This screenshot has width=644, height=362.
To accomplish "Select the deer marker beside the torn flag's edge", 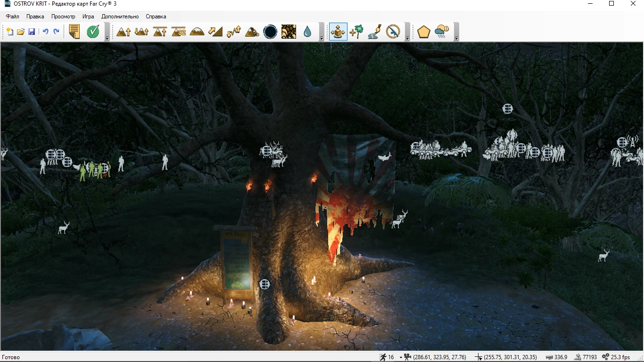I will [x=400, y=218].
